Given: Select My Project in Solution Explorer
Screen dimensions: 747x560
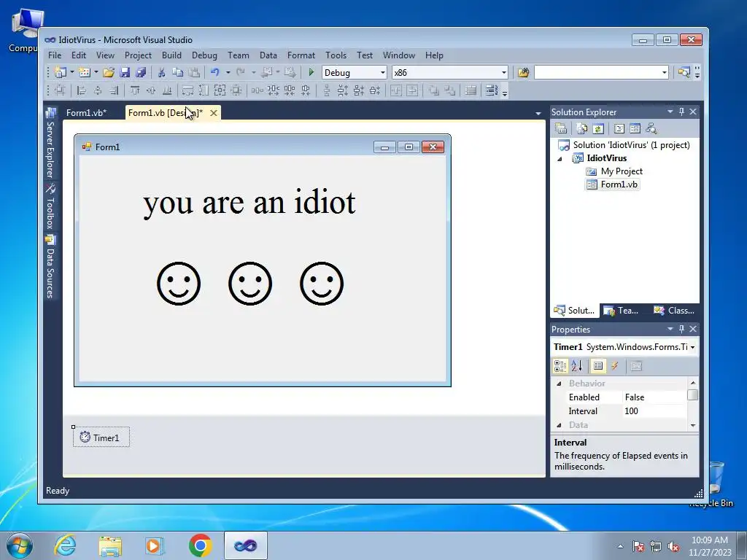Looking at the screenshot, I should tap(614, 171).
